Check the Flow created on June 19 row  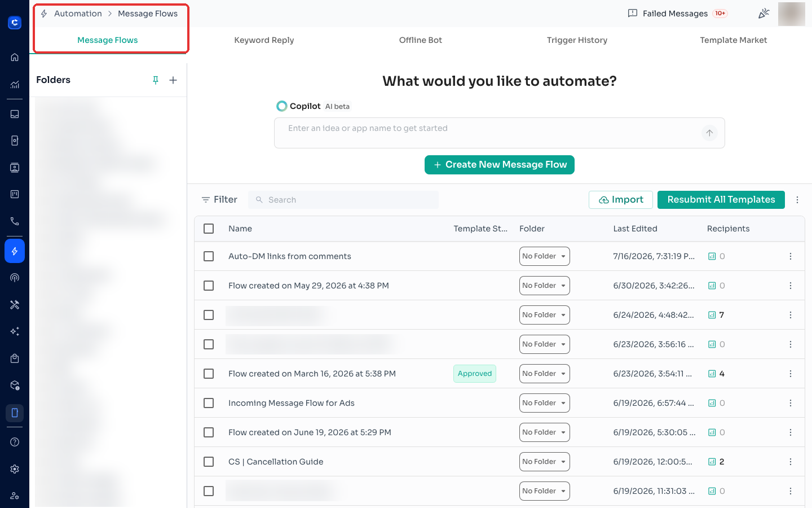click(x=209, y=432)
